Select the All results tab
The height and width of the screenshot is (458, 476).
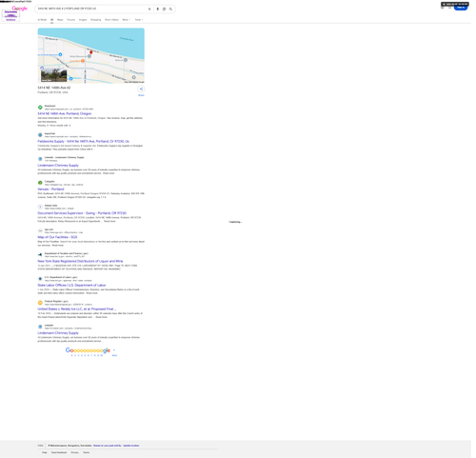(x=51, y=20)
